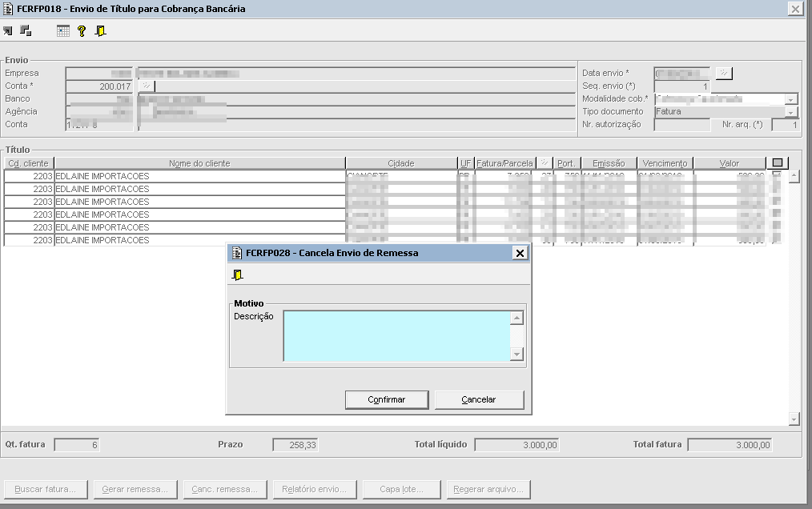
Task: Click the Nr. autorização field
Action: (682, 125)
